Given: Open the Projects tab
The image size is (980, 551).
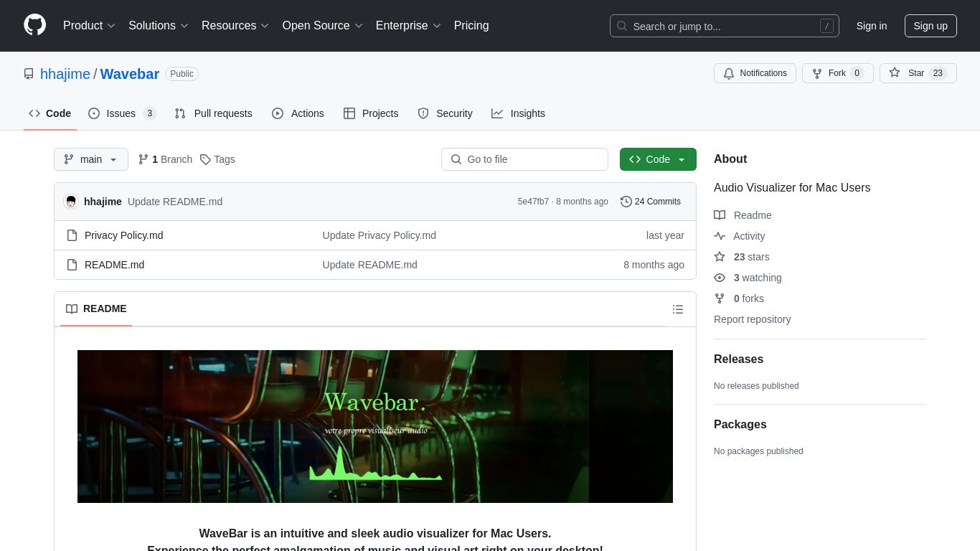Looking at the screenshot, I should [371, 113].
